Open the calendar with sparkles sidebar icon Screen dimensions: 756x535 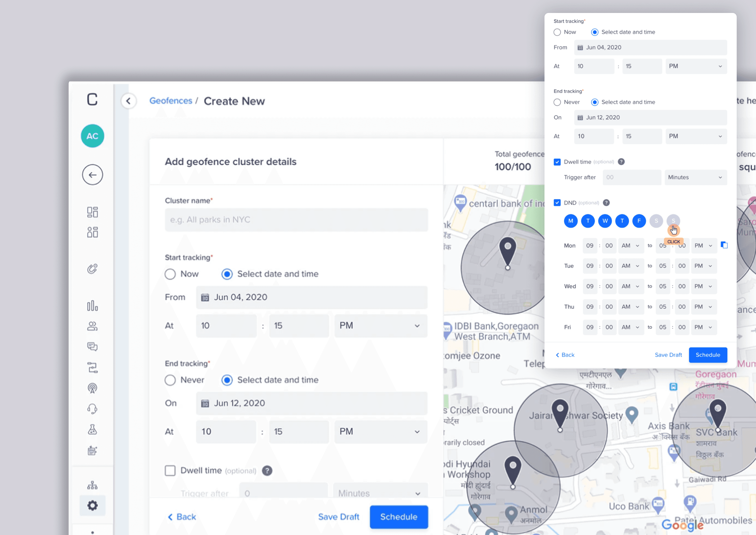pyautogui.click(x=92, y=450)
